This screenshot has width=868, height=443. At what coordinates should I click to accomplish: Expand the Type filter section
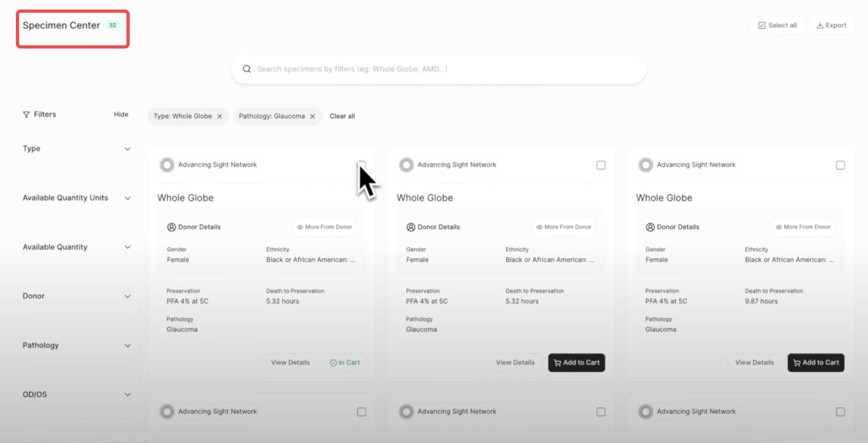[x=127, y=148]
